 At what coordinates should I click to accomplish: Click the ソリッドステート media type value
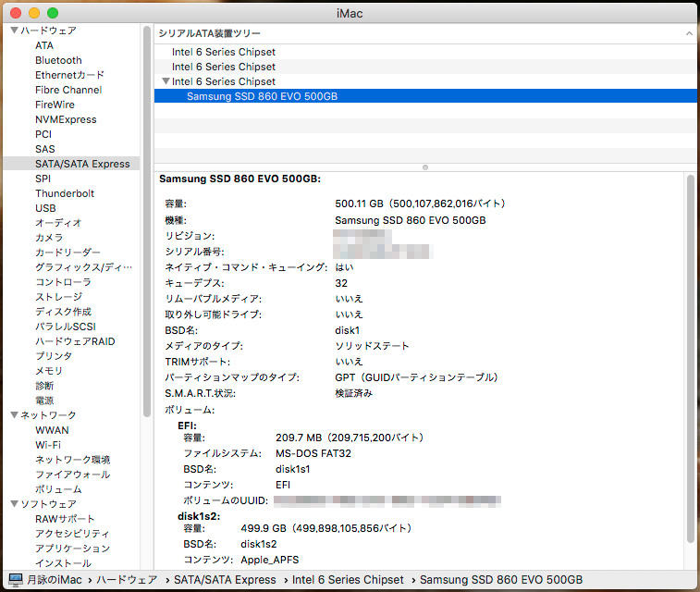pyautogui.click(x=372, y=346)
